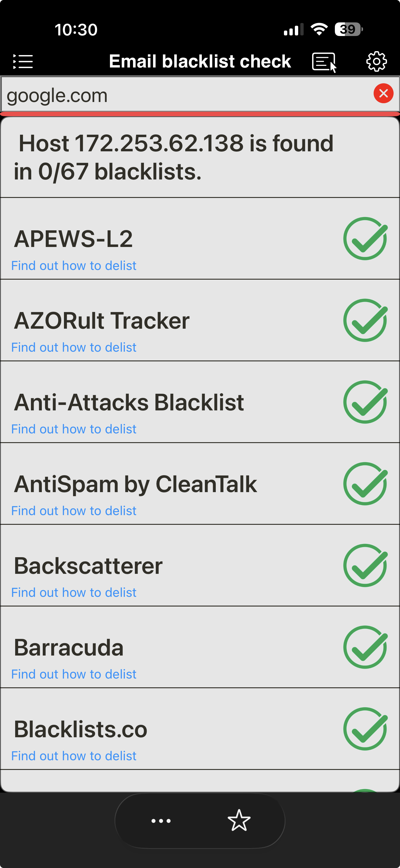Open delist instructions for Barracuda
This screenshot has width=400, height=868.
tap(74, 674)
